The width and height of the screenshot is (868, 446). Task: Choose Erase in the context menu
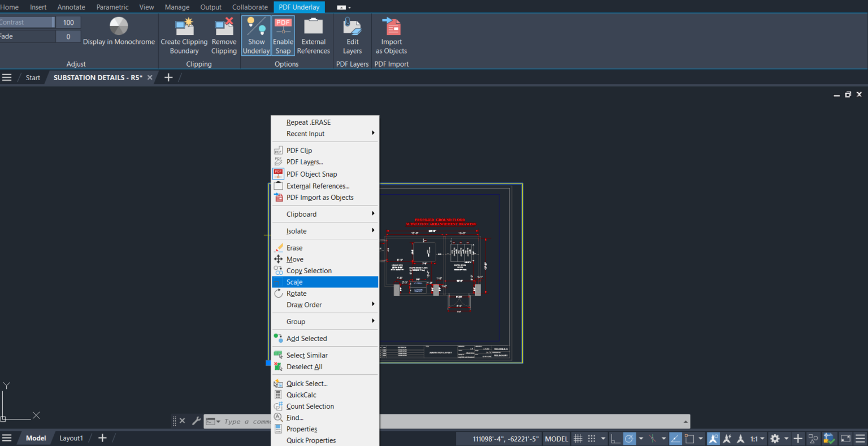[325, 248]
